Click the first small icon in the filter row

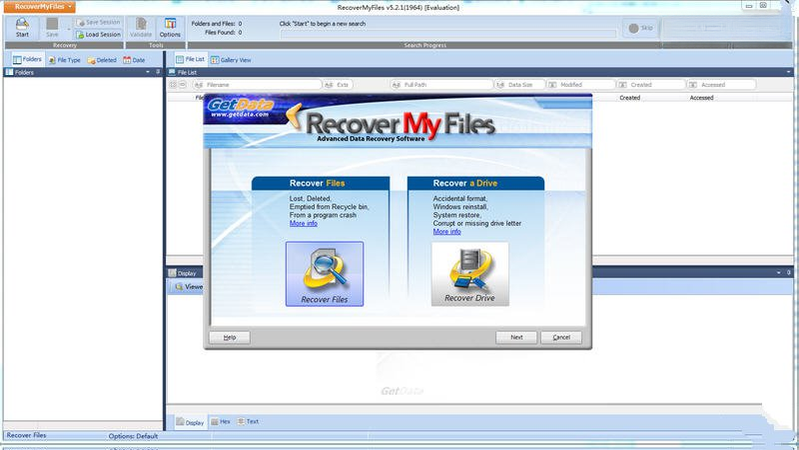coord(173,85)
